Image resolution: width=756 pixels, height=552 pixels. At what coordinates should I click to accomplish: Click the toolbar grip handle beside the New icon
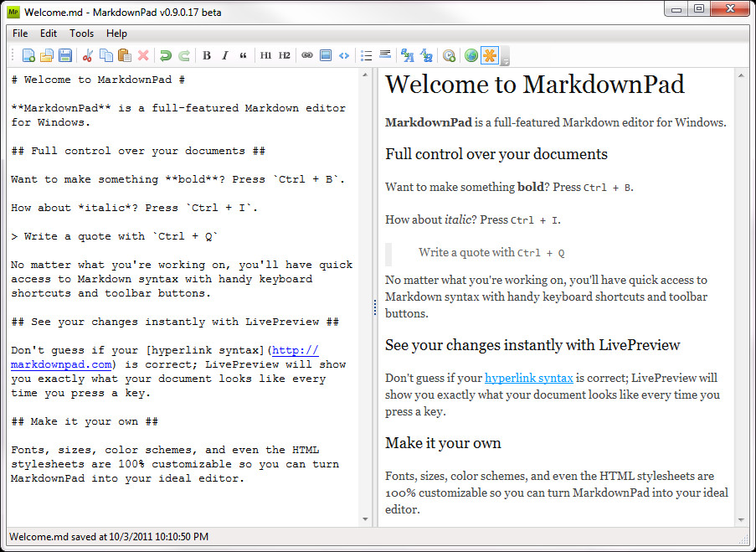13,55
